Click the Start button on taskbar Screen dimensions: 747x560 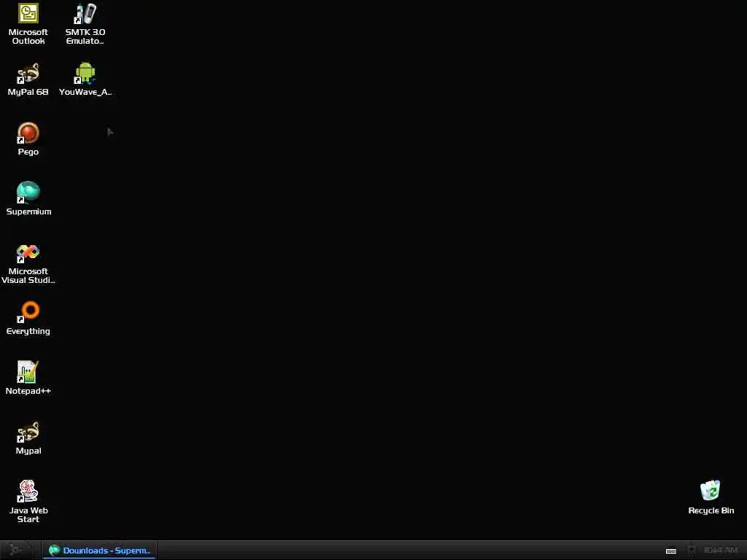(x=16, y=550)
